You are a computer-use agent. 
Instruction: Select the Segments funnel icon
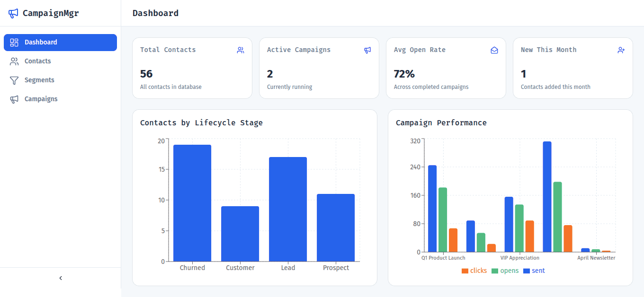[14, 80]
